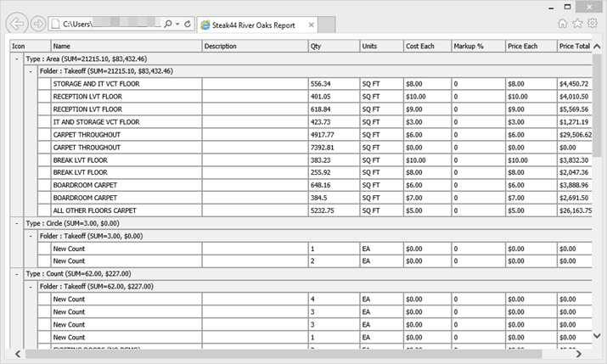Open address bar autocomplete dropdown arrow
This screenshot has width=607, height=364.
(x=177, y=24)
